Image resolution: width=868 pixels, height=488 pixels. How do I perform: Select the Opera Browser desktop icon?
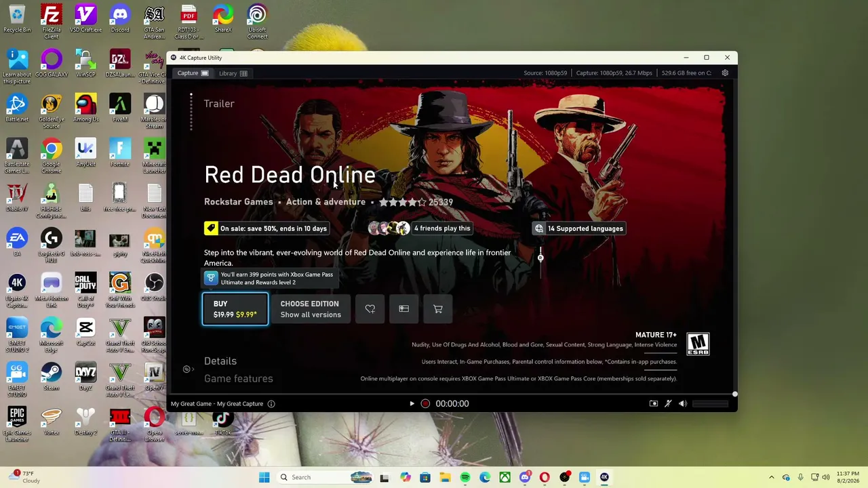point(155,425)
